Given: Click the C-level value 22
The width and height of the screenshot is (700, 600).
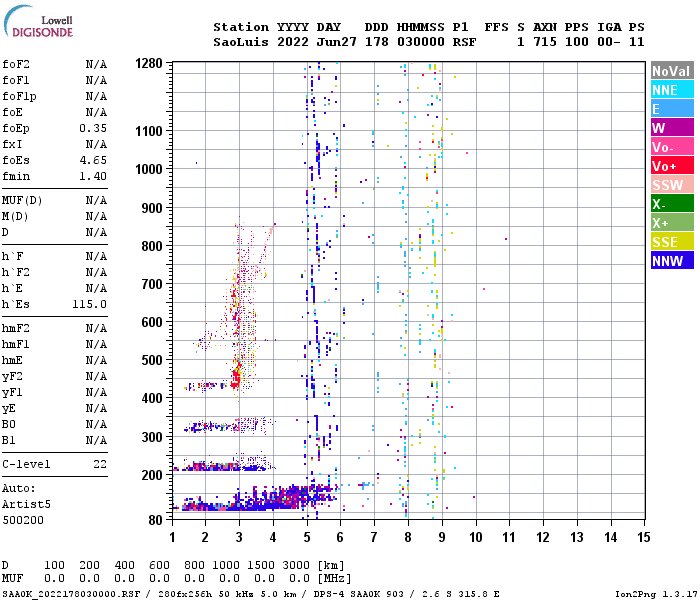Looking at the screenshot, I should point(100,464).
